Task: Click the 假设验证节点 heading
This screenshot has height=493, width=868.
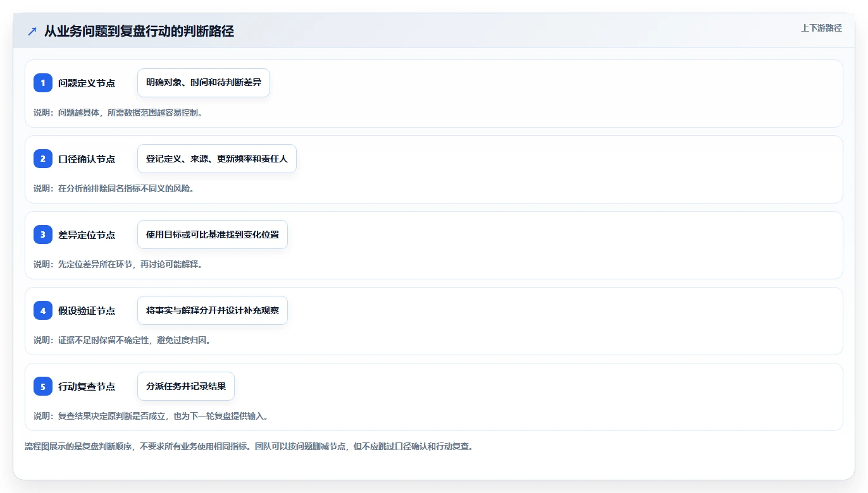Action: [87, 310]
